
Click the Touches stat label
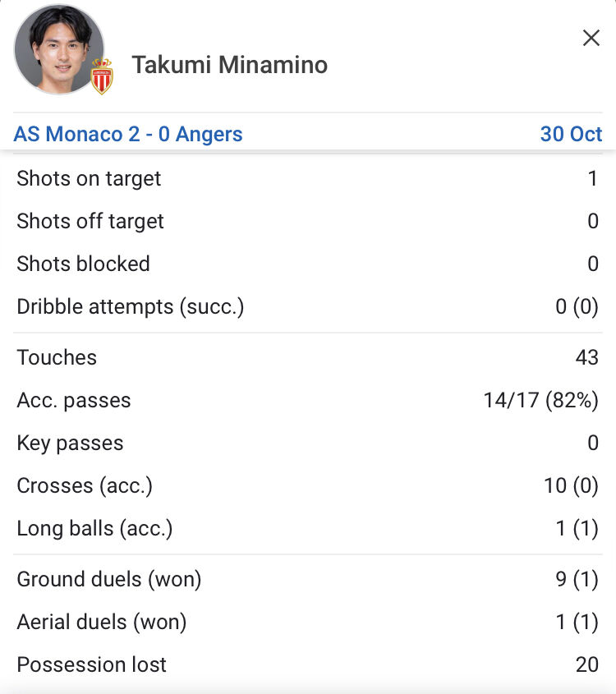pyautogui.click(x=57, y=357)
